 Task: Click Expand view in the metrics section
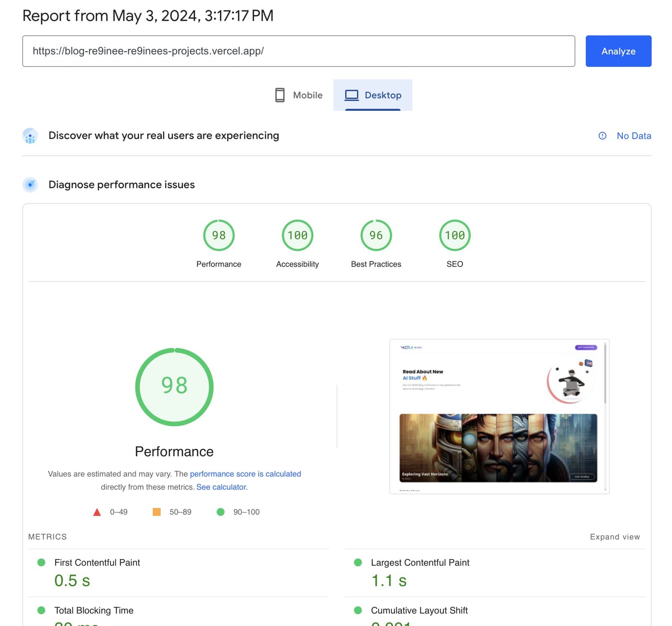[615, 537]
